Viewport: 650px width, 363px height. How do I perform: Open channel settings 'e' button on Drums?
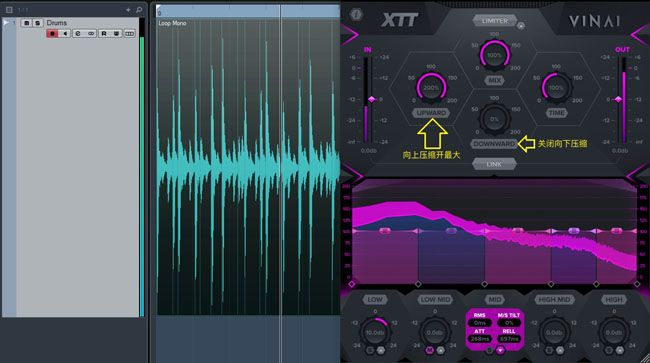[78, 34]
